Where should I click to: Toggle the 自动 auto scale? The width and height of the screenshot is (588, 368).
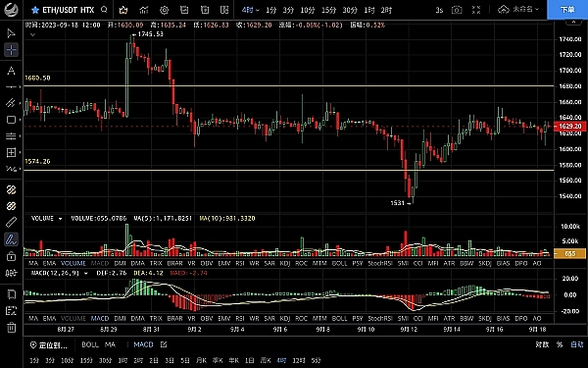[577, 344]
